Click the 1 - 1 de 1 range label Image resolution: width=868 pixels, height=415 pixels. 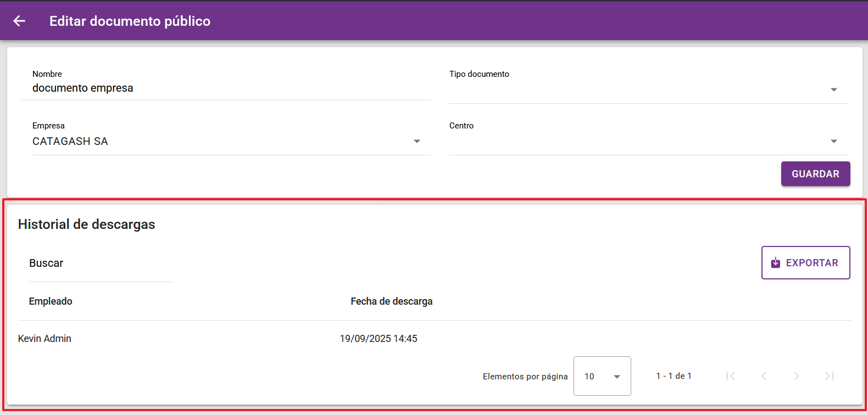tap(674, 376)
